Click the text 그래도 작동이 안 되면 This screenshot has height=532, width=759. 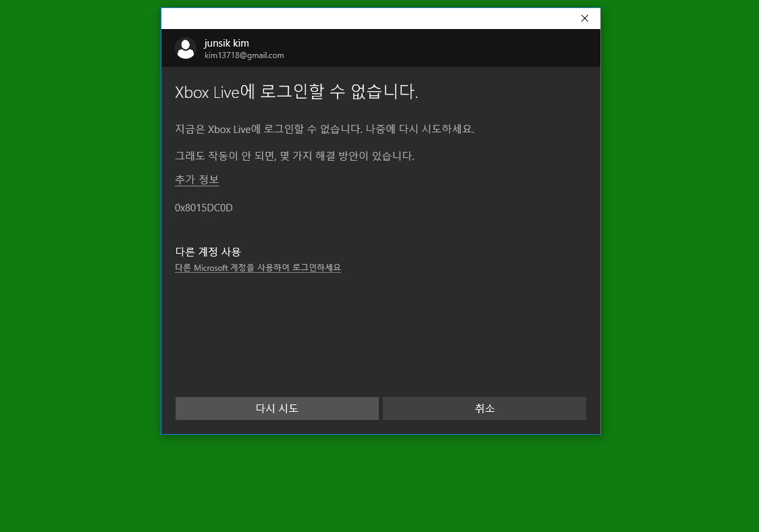point(226,156)
